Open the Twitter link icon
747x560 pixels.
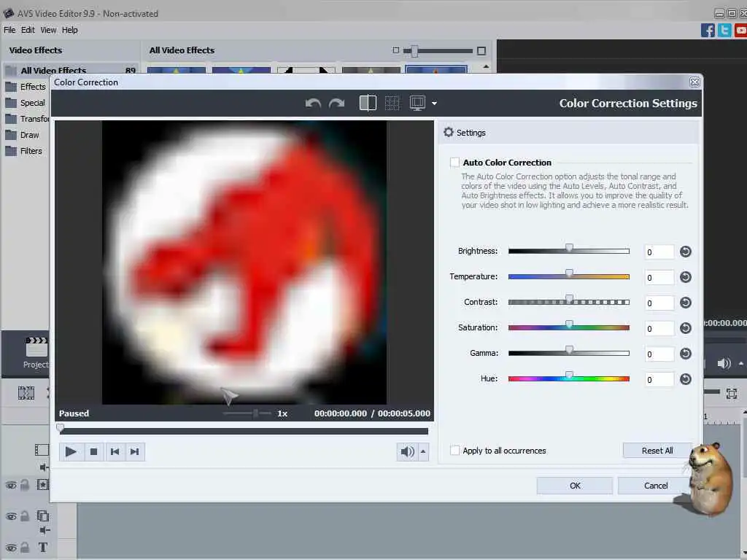coord(724,31)
